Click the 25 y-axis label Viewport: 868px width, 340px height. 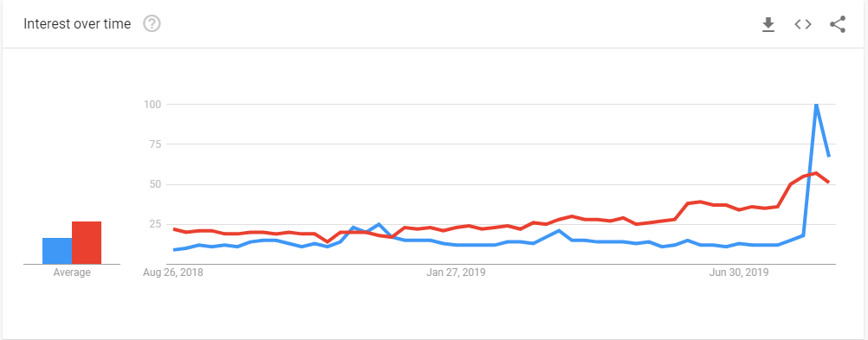[156, 224]
